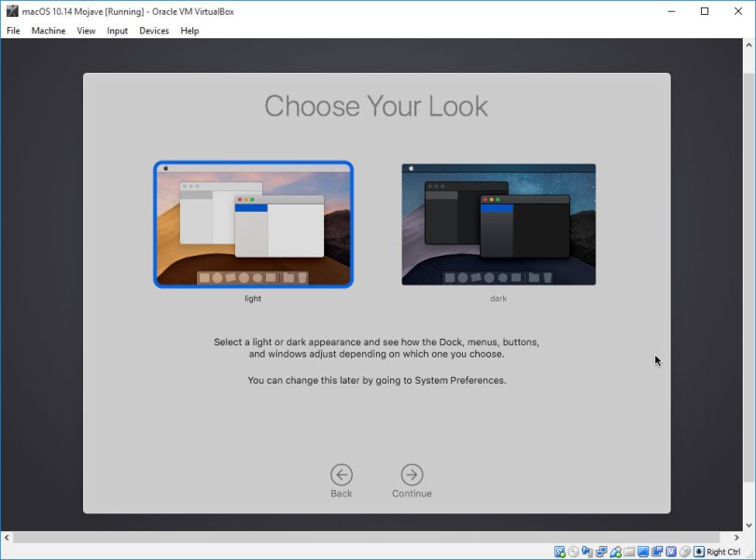Open the Machine menu
The width and height of the screenshot is (756, 560).
[x=49, y=31]
